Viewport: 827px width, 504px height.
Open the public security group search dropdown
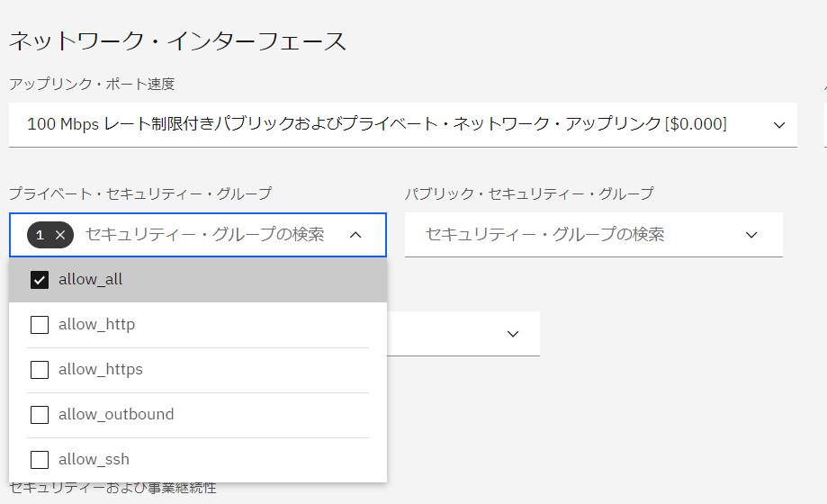click(594, 235)
